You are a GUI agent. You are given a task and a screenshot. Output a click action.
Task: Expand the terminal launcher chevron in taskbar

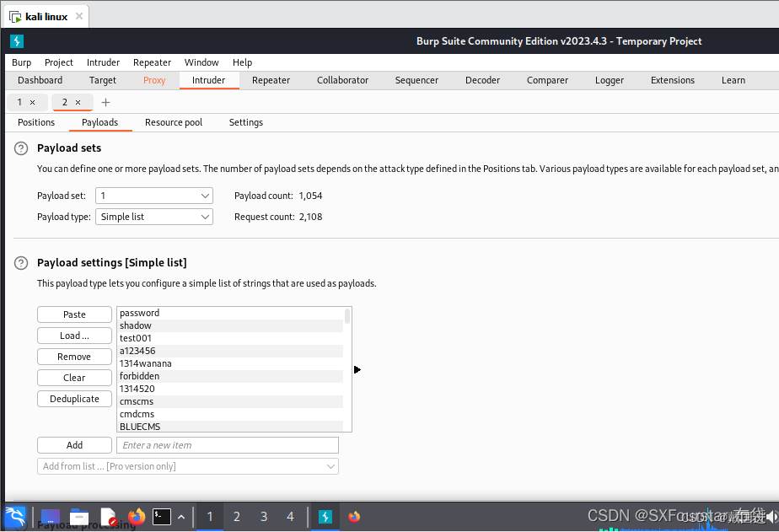(x=181, y=517)
